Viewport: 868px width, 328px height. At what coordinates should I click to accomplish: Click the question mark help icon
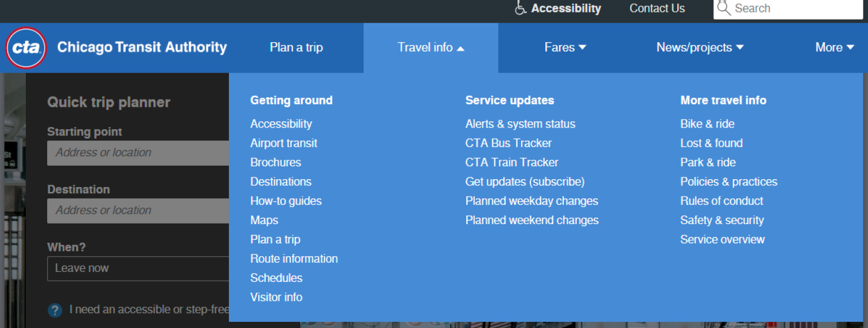(x=54, y=309)
